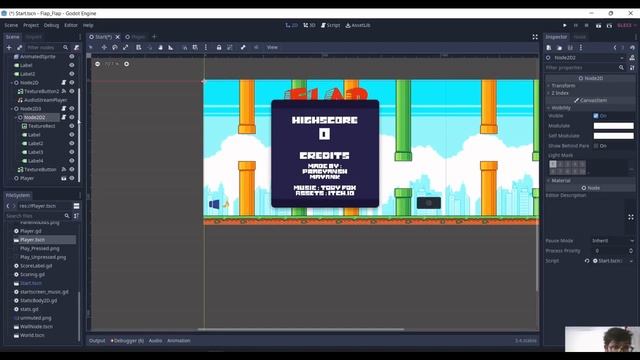Open the Output bottom panel
Viewport: 640px width, 360px height.
click(x=97, y=340)
